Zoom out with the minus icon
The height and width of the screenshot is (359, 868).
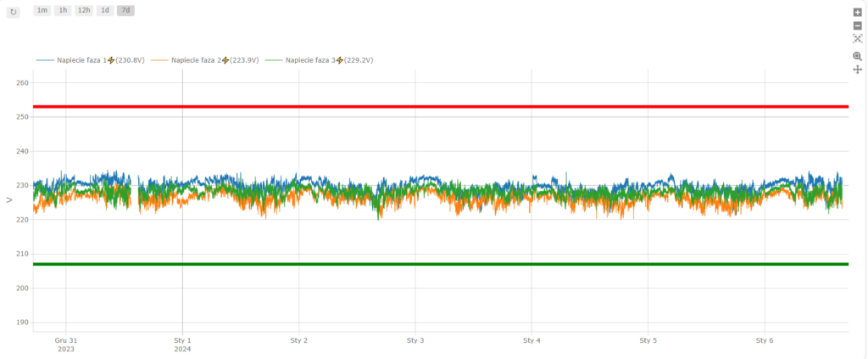pyautogui.click(x=857, y=25)
